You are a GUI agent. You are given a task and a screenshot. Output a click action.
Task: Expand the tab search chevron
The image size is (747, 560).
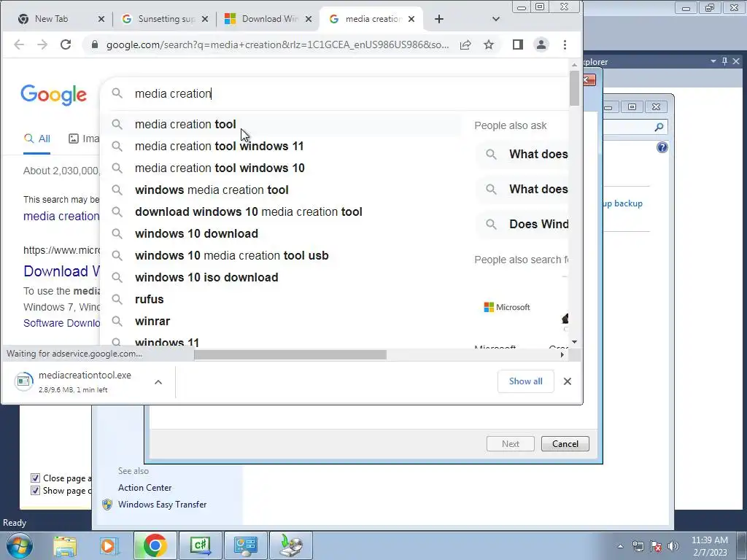496,19
